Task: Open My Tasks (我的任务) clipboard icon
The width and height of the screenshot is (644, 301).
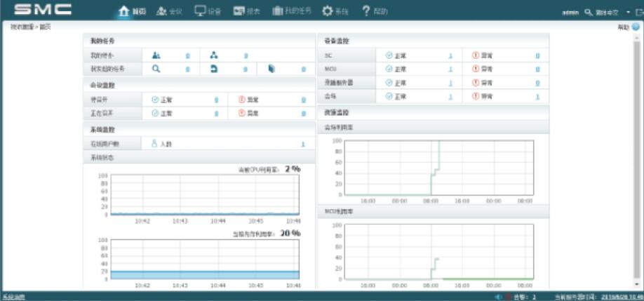Action: pyautogui.click(x=278, y=11)
